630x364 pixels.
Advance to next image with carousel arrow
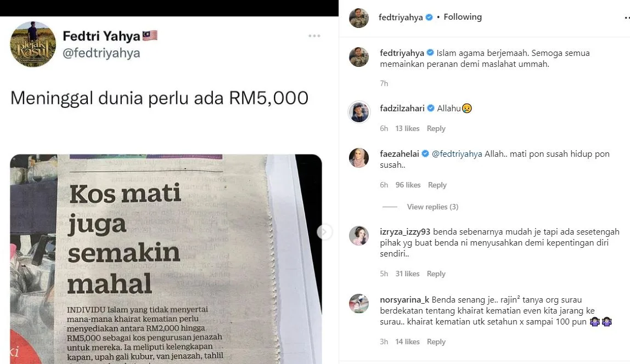(324, 232)
